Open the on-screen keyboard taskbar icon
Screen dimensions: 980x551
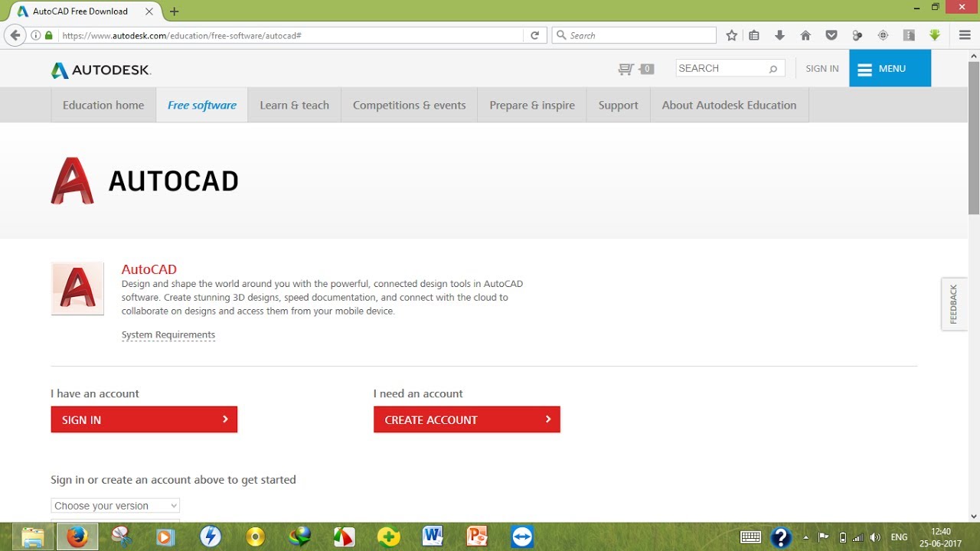coord(750,537)
